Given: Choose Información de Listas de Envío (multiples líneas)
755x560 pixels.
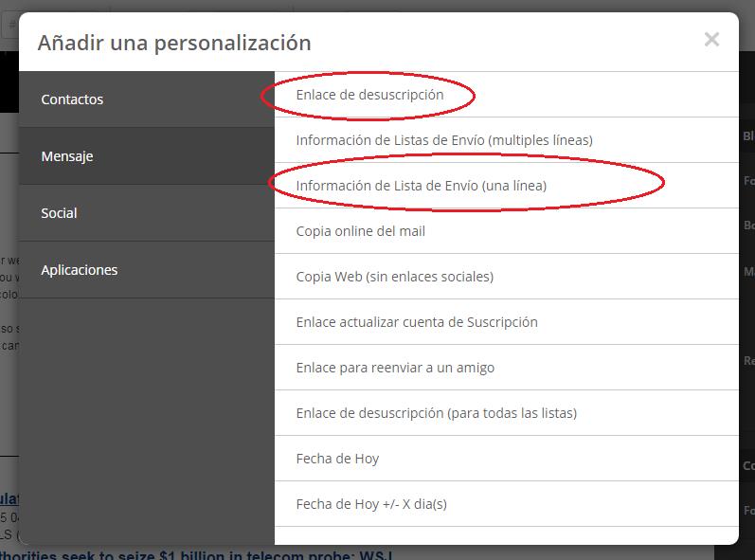Looking at the screenshot, I should click(x=507, y=140).
